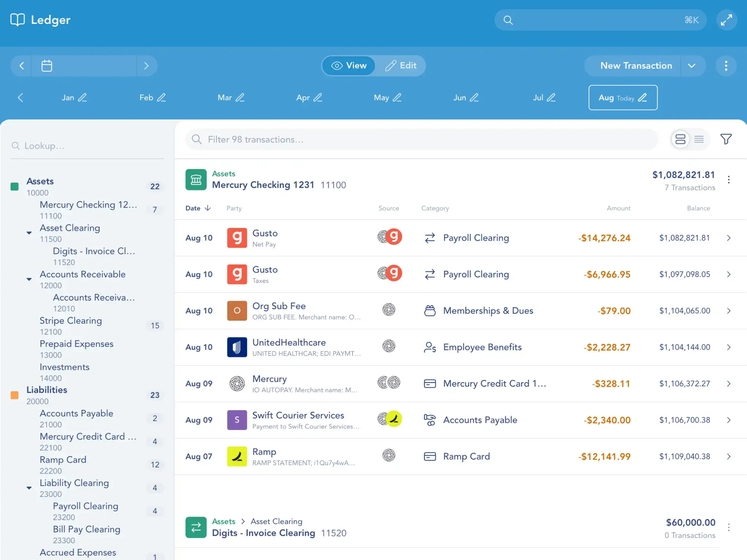747x560 pixels.
Task: Select the Feb month tab
Action: click(152, 97)
